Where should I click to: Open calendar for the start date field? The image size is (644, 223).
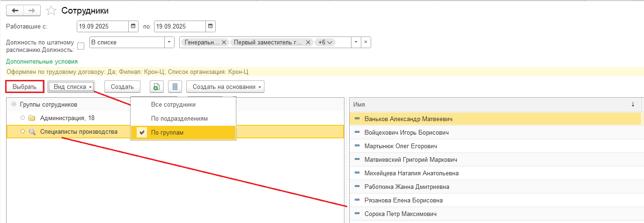(x=133, y=26)
